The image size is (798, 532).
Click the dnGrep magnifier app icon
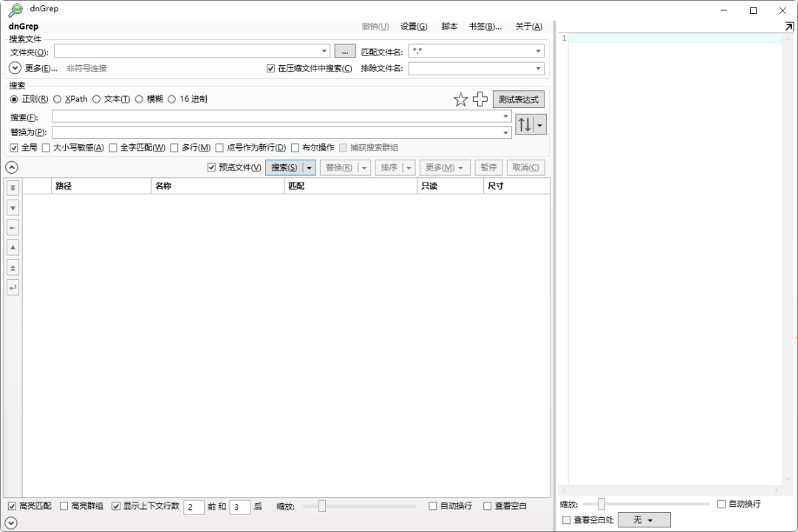[x=16, y=10]
